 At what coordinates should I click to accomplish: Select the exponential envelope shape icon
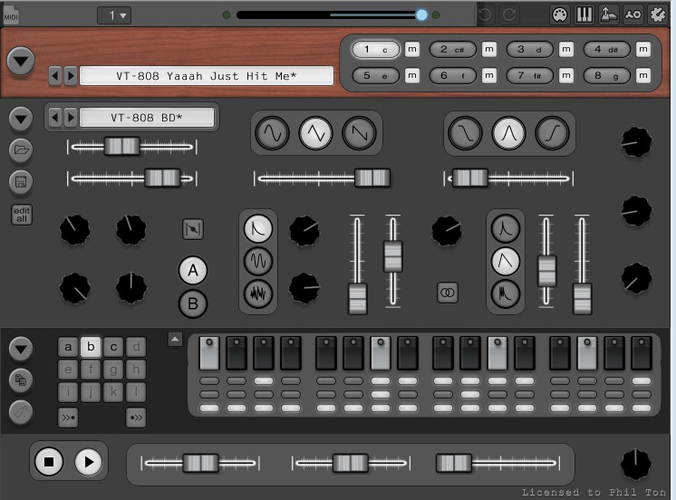[506, 228]
